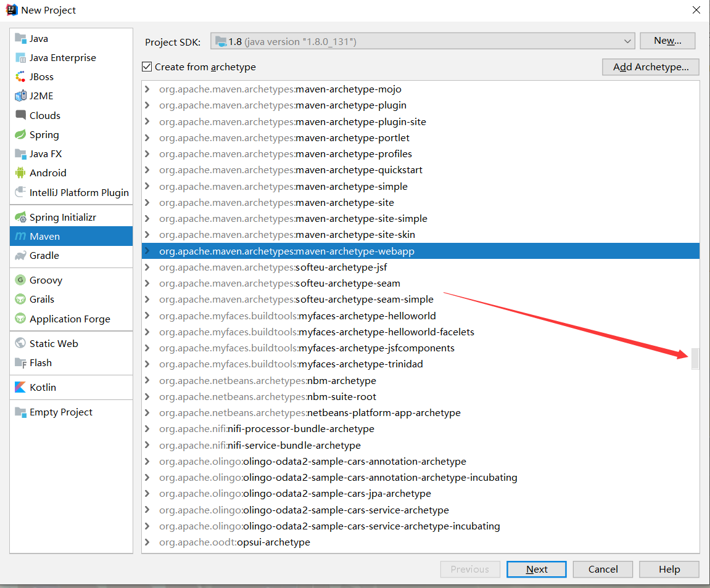The height and width of the screenshot is (588, 710).
Task: Select the Static Web globe icon
Action: pos(20,343)
